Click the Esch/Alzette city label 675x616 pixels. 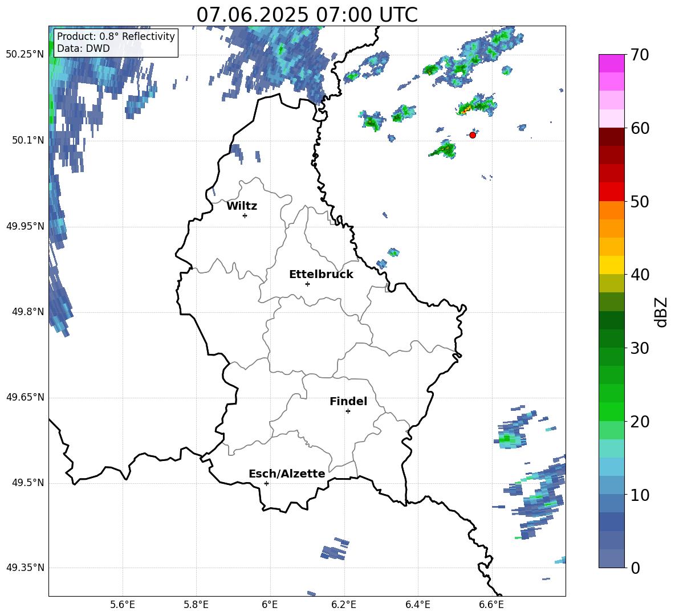287,474
